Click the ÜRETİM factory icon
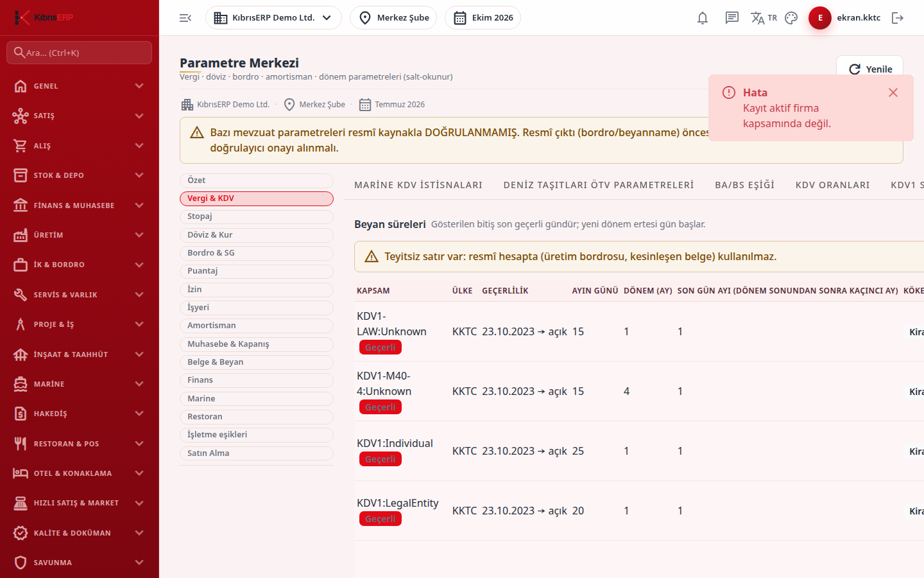 tap(21, 235)
